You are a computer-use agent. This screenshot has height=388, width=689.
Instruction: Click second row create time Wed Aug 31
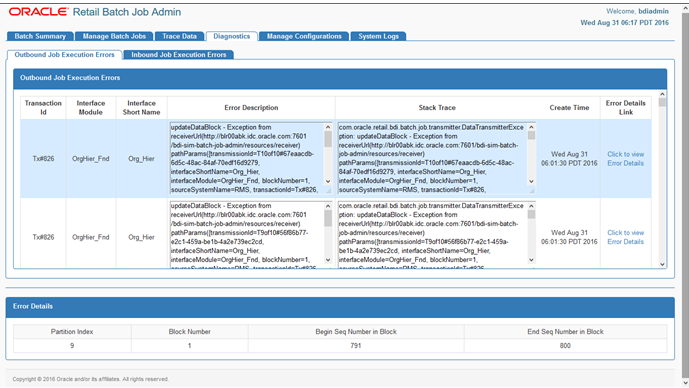click(x=569, y=237)
